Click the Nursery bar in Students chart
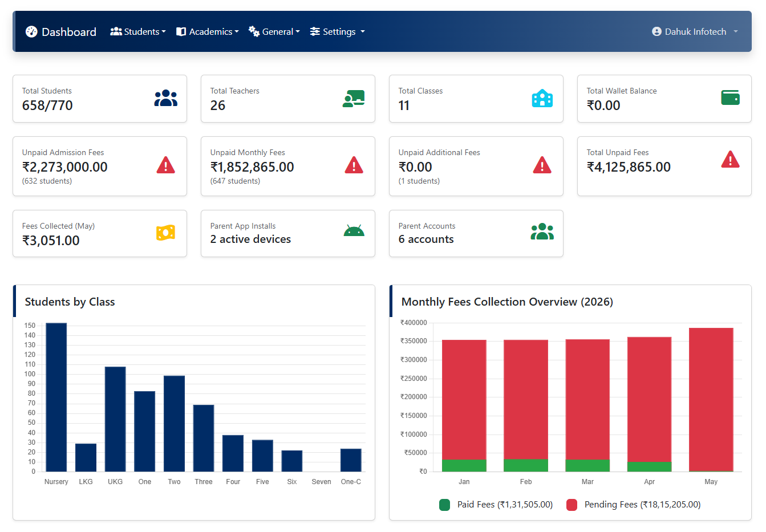The width and height of the screenshot is (766, 532). [56, 397]
